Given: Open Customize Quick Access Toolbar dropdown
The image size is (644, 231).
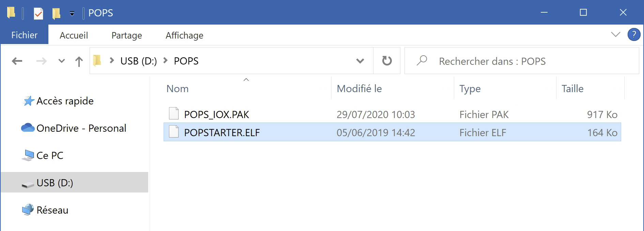Looking at the screenshot, I should click(72, 14).
